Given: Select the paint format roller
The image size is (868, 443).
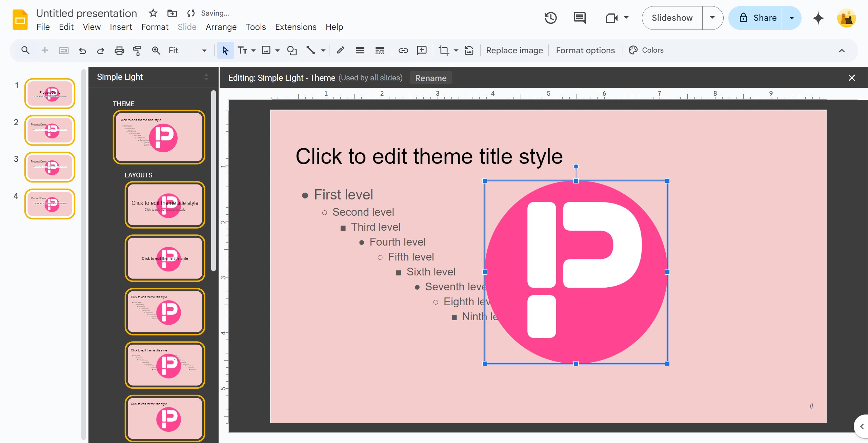Looking at the screenshot, I should click(x=137, y=51).
